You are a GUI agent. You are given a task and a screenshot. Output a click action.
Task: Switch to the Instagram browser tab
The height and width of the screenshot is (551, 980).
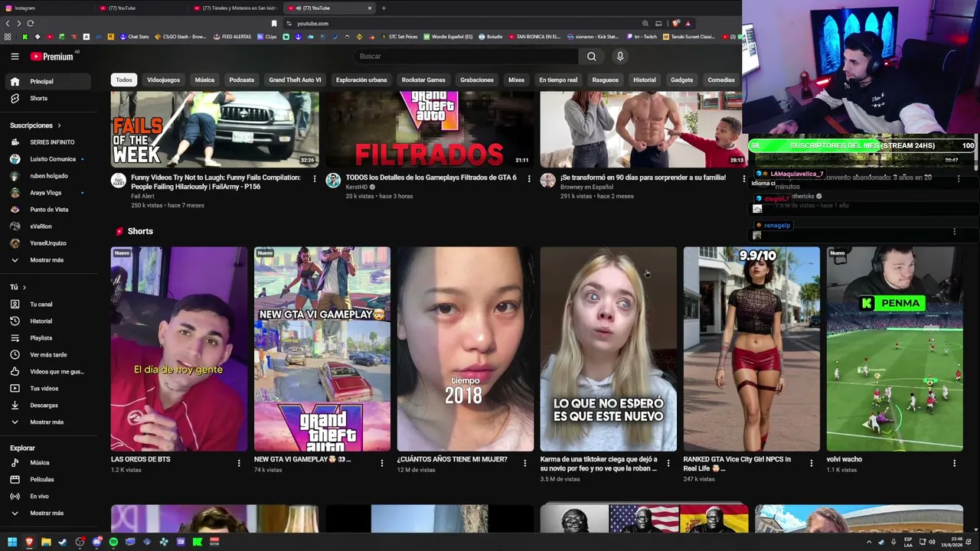click(46, 8)
